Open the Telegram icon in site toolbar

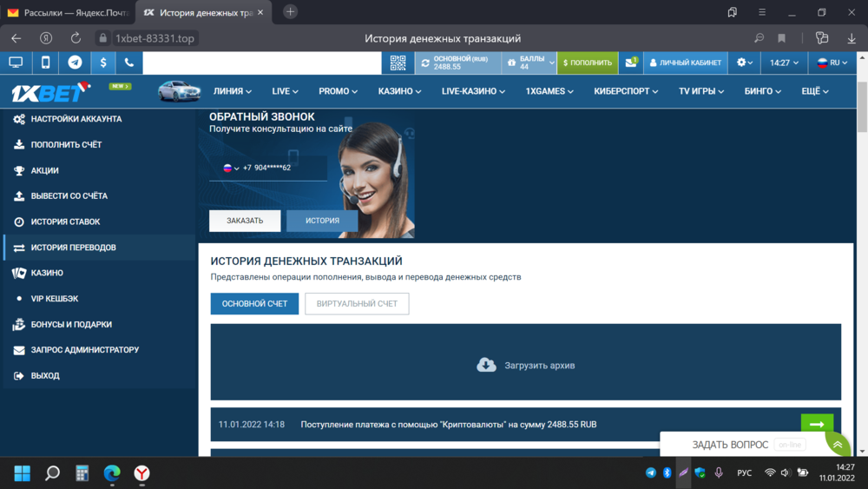(x=75, y=63)
